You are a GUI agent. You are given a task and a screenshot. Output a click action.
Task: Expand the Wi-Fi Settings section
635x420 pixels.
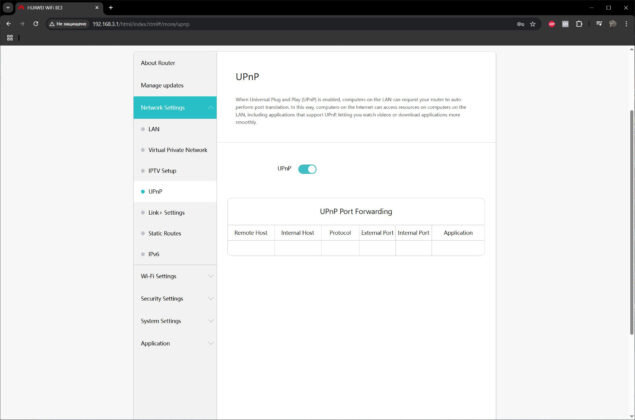[175, 276]
